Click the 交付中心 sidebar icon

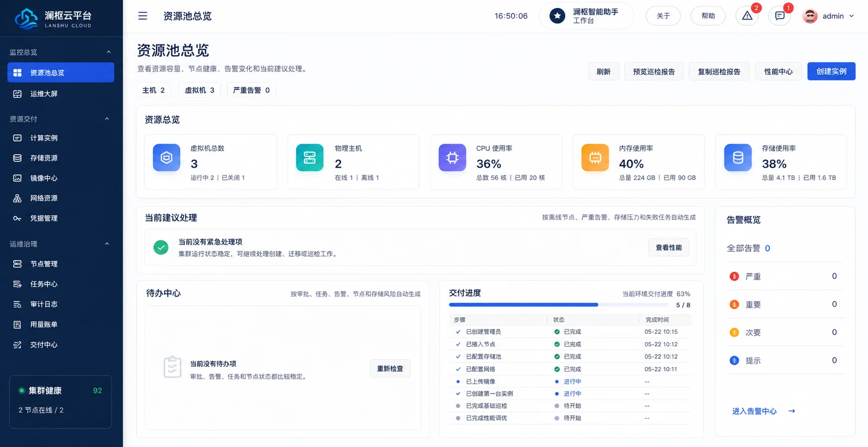pyautogui.click(x=17, y=345)
